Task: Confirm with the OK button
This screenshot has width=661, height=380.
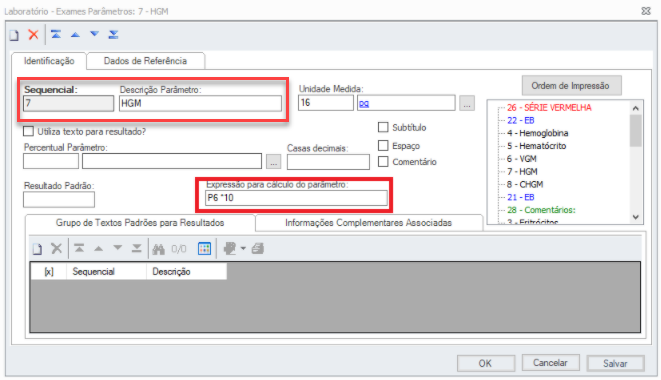Action: click(486, 363)
